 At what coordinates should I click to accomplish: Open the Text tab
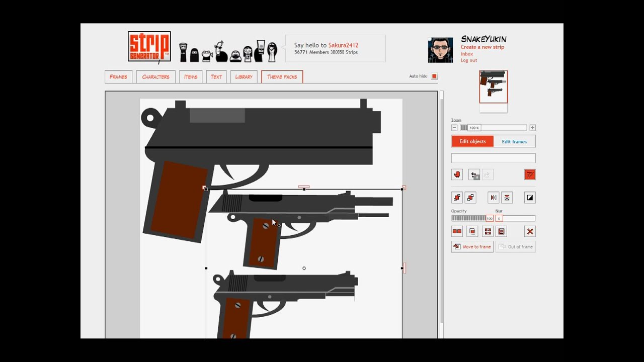click(x=216, y=77)
